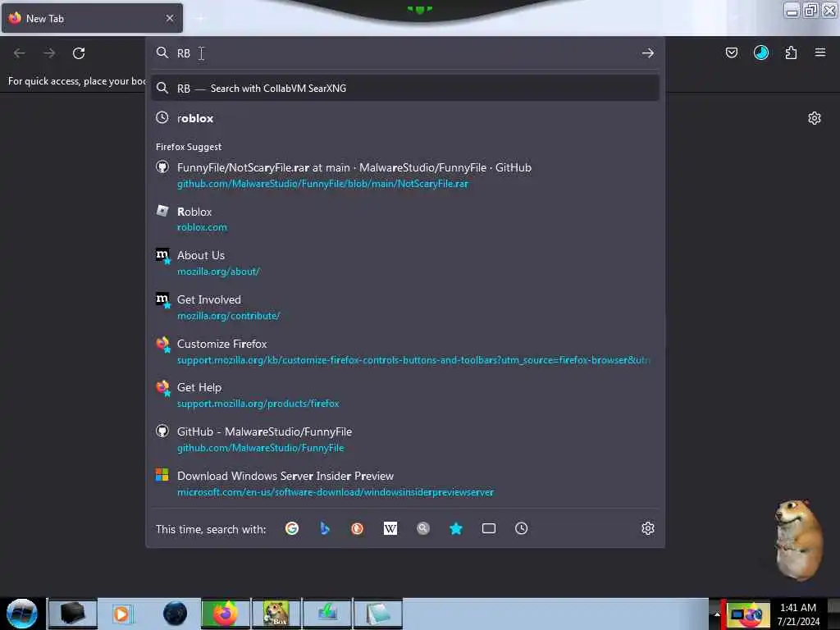This screenshot has width=840, height=630.
Task: Click the colorful system tray icon
Action: tap(748, 614)
